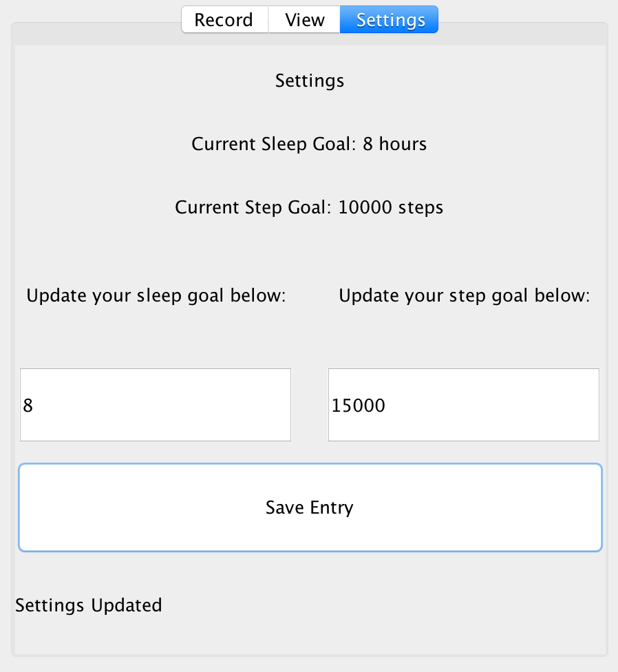Click the '8 hours' text in sleep goal
618x672 pixels.
point(394,144)
